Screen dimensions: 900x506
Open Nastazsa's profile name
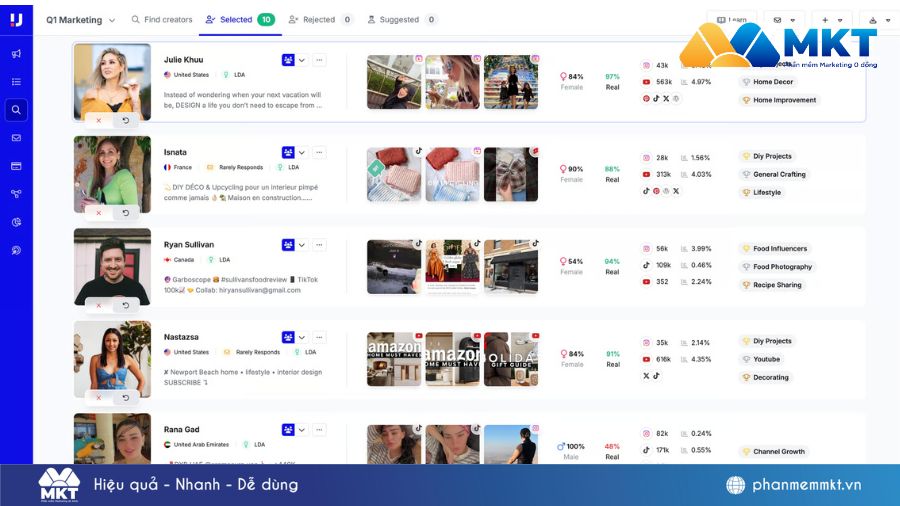pos(181,337)
